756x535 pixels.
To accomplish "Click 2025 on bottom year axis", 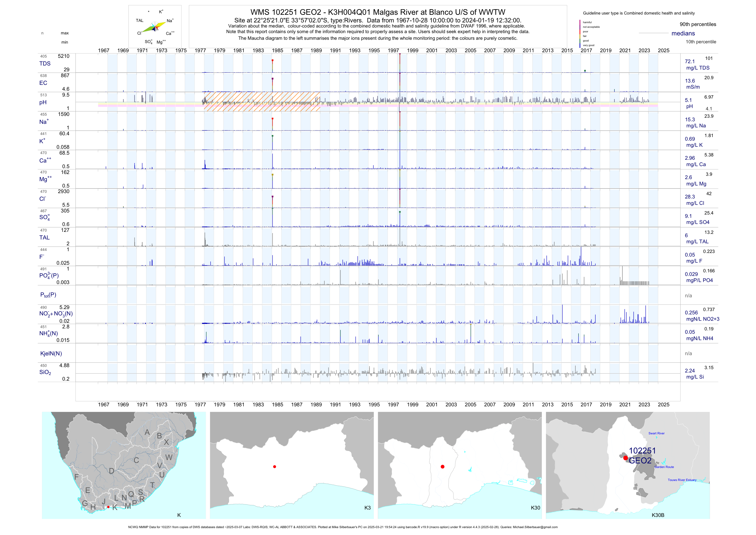I will (x=664, y=405).
